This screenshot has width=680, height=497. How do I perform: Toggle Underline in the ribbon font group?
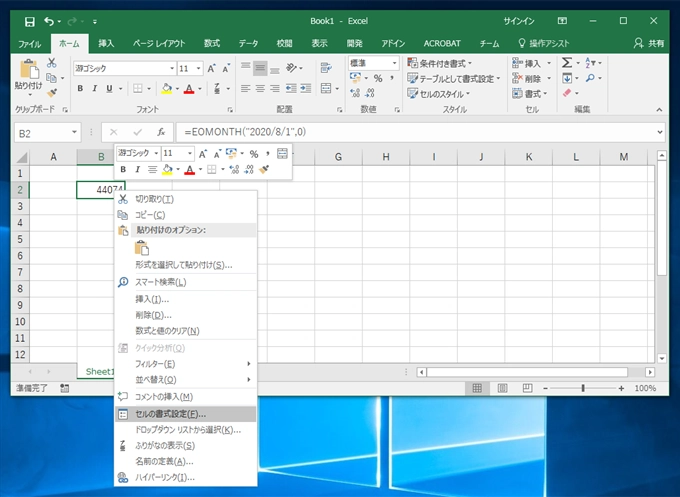point(109,88)
